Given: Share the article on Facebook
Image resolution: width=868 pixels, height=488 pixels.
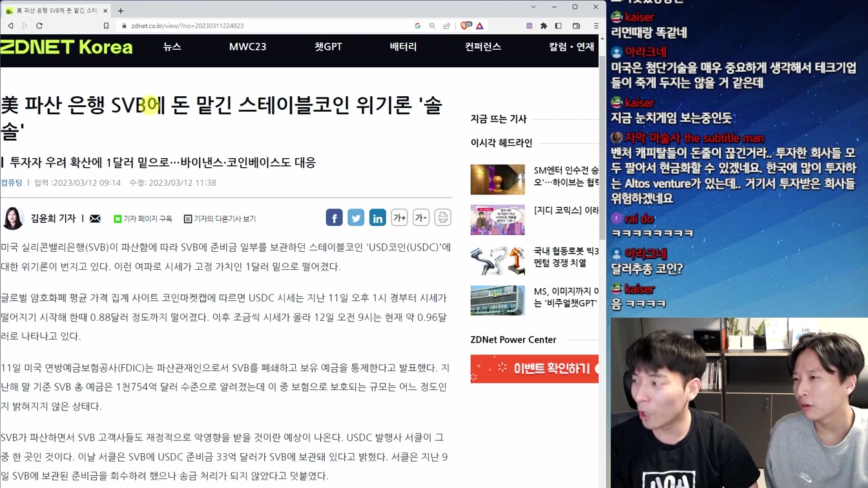Looking at the screenshot, I should click(x=334, y=218).
